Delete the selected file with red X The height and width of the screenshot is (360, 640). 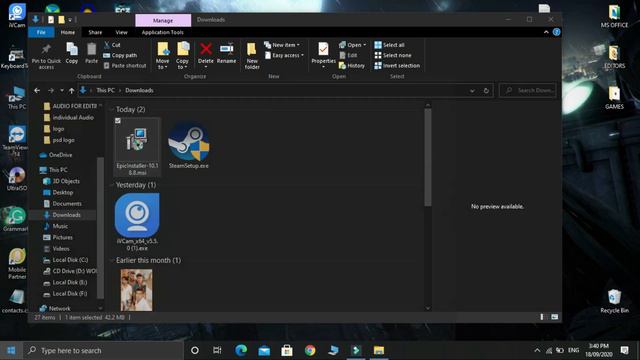point(206,54)
